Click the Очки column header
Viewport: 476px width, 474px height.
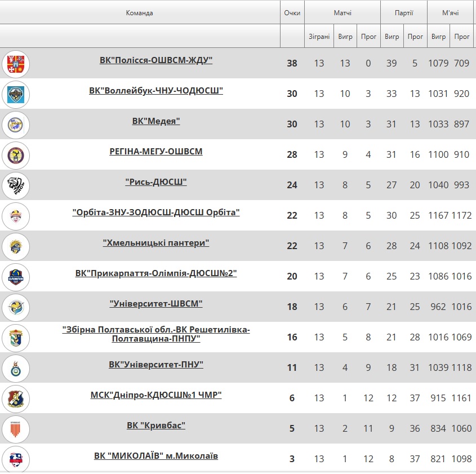pyautogui.click(x=292, y=13)
